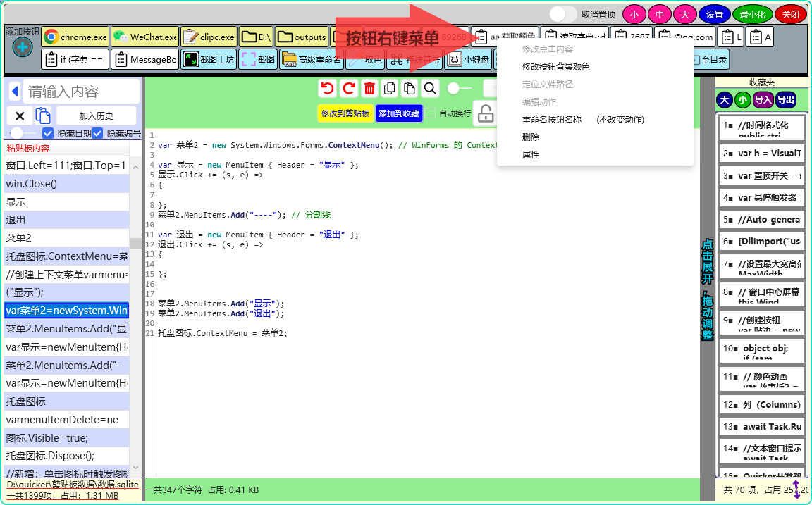This screenshot has width=812, height=505.
Task: Click the paste icon in editor toolbar
Action: [x=410, y=89]
